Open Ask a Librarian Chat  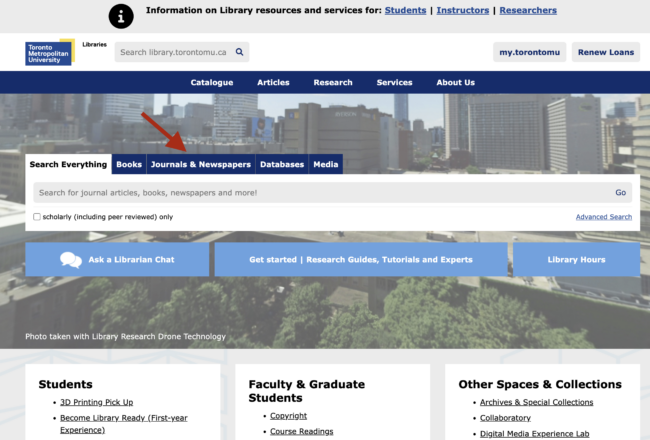point(117,260)
